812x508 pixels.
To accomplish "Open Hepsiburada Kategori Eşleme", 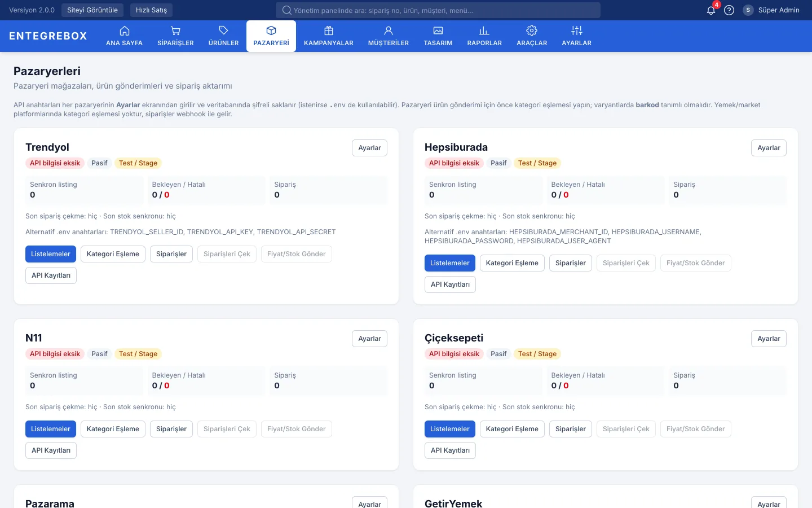I will (x=512, y=263).
